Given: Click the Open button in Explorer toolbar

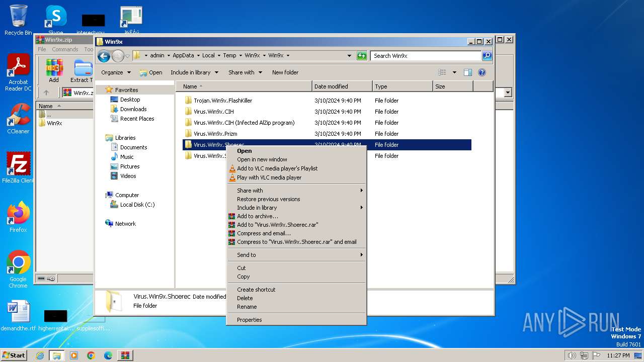Looking at the screenshot, I should click(x=151, y=72).
